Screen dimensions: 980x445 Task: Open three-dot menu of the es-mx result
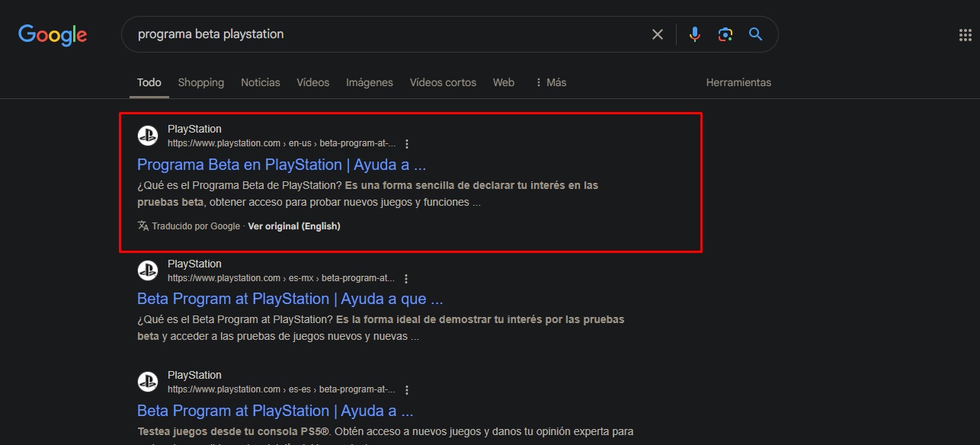[406, 279]
